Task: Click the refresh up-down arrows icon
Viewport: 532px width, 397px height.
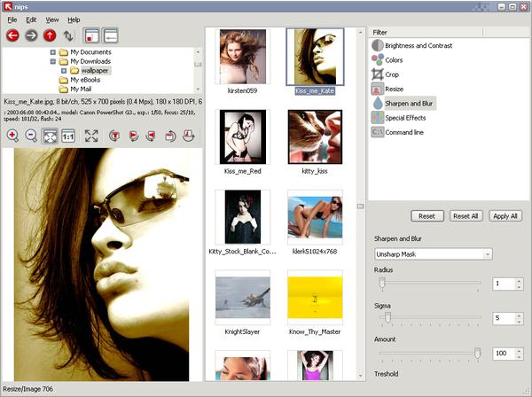Action: 68,35
